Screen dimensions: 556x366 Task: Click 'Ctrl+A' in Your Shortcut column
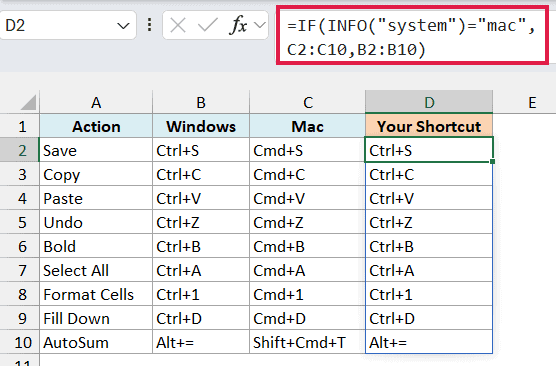click(x=429, y=270)
